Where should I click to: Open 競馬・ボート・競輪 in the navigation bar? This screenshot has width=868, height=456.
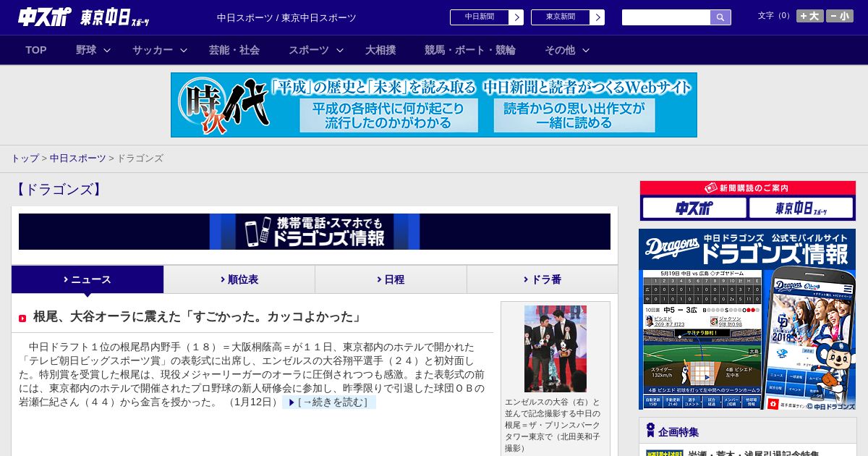[x=470, y=50]
